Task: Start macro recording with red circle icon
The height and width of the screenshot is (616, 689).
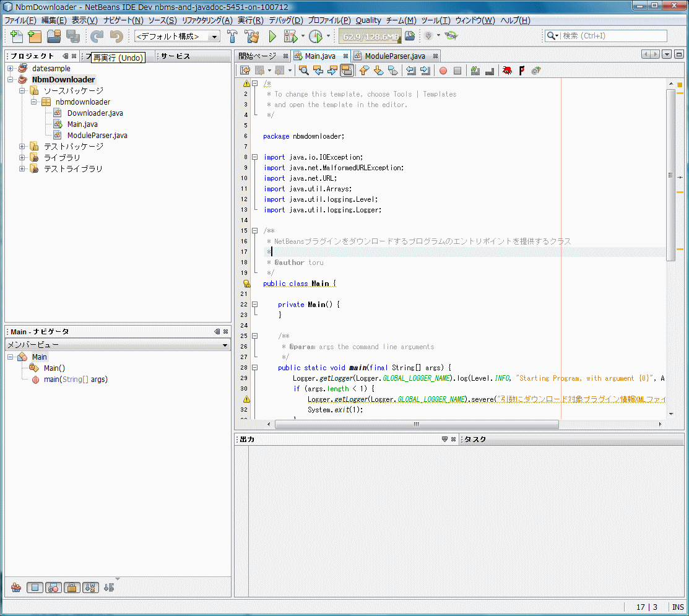Action: [x=443, y=71]
